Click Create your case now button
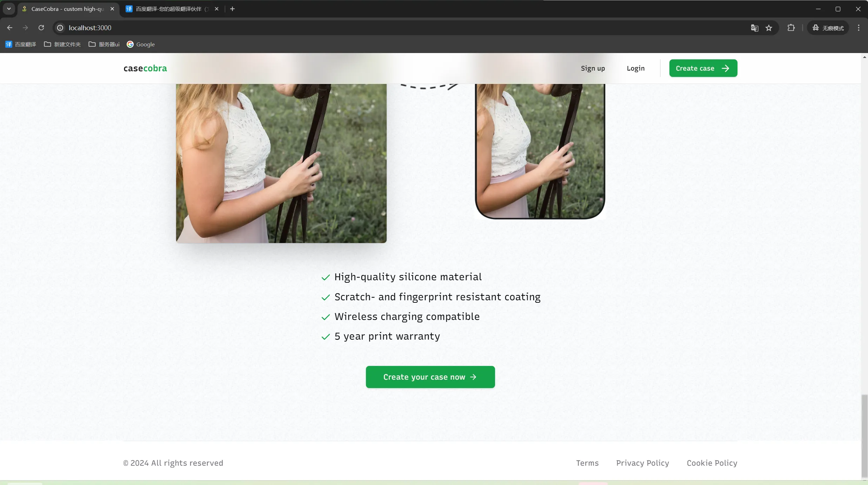This screenshot has width=868, height=485. (430, 377)
